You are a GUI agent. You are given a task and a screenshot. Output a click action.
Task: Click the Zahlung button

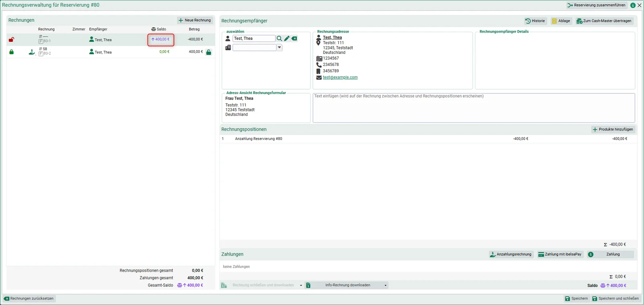pos(610,254)
